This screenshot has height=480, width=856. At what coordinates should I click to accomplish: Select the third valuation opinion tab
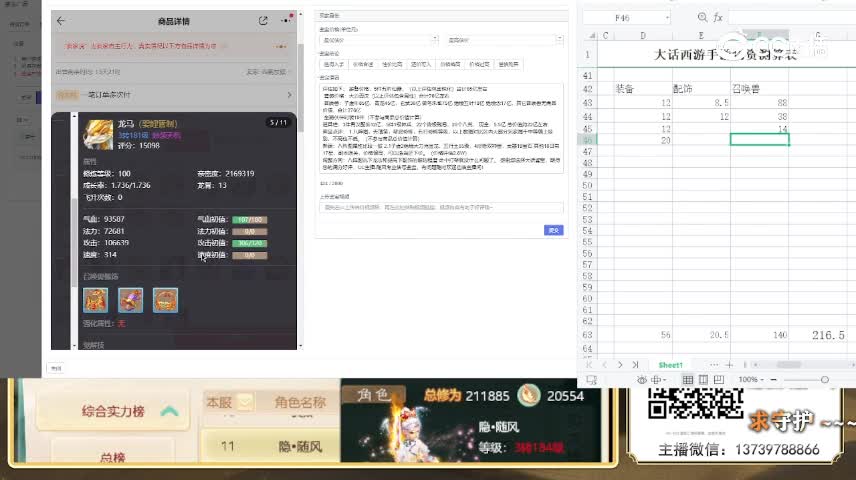[392, 64]
